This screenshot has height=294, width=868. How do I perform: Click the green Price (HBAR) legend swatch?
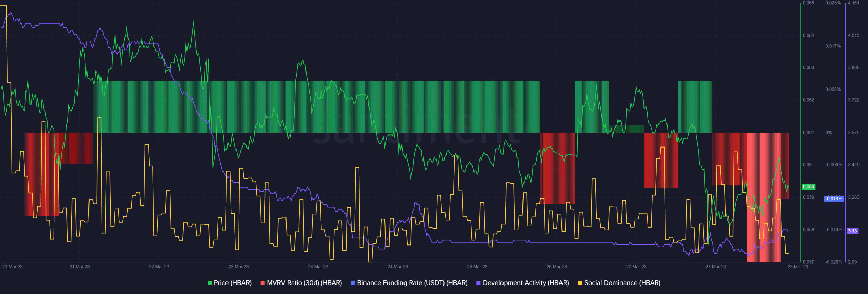[x=210, y=283]
